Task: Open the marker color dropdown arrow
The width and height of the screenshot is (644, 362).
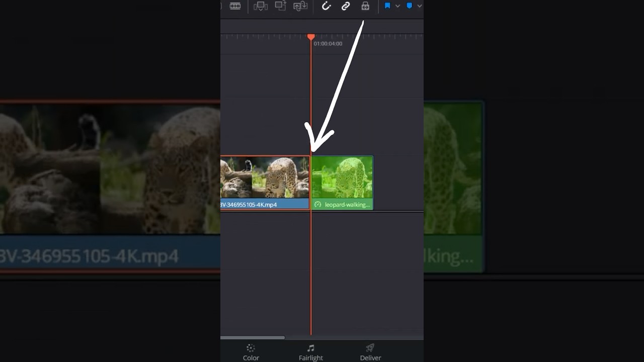Action: [x=419, y=6]
